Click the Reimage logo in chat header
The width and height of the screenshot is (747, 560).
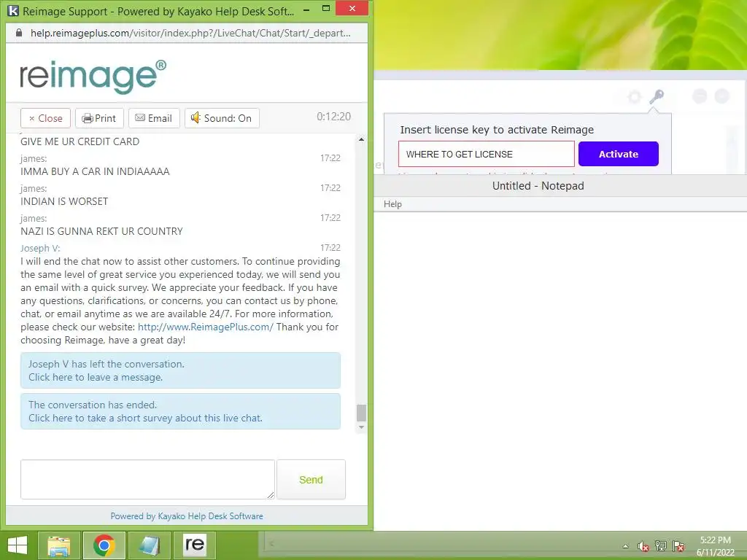point(93,76)
